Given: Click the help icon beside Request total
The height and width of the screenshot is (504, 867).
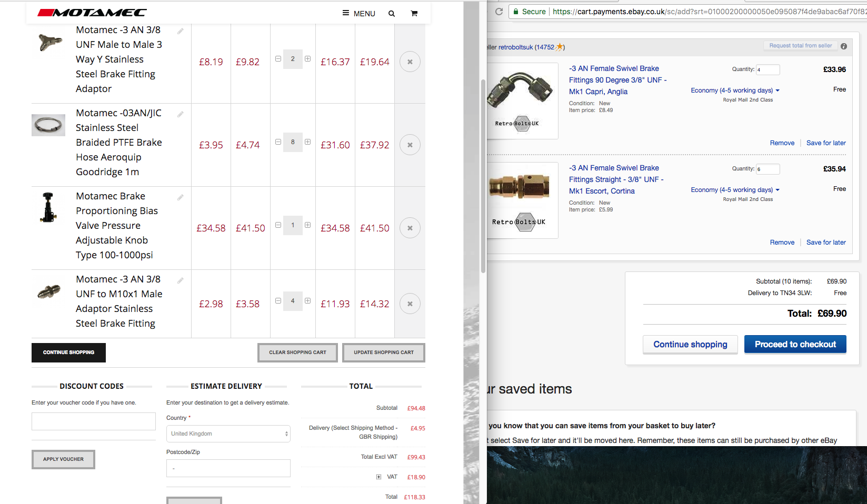Looking at the screenshot, I should pyautogui.click(x=844, y=46).
